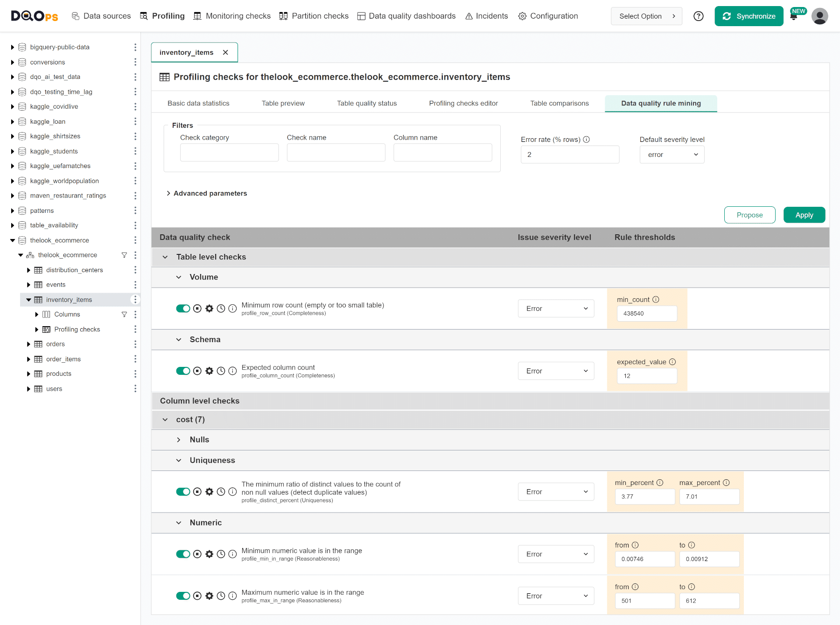Click the min_count info icon

656,300
